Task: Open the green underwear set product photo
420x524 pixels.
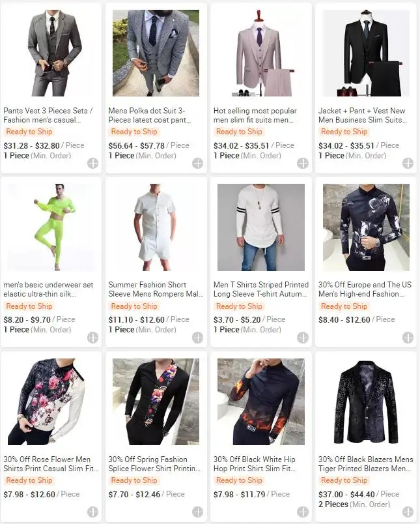Action: (x=51, y=227)
